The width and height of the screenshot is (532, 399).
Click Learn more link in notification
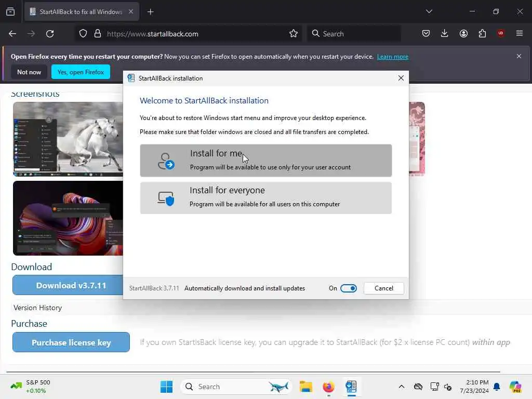pyautogui.click(x=393, y=57)
